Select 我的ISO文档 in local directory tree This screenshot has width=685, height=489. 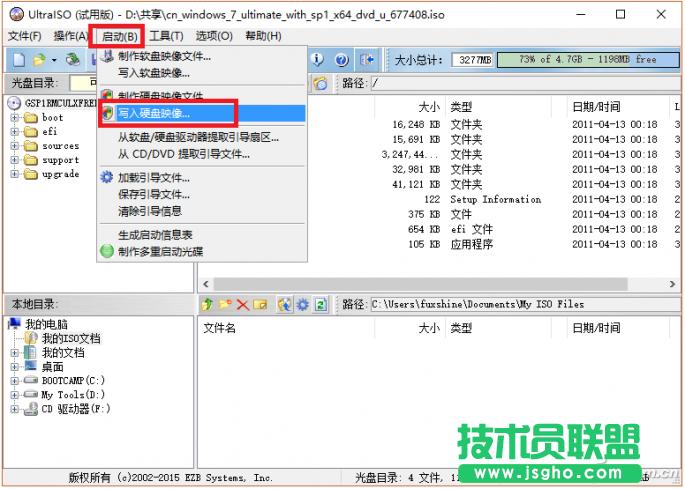tap(70, 339)
